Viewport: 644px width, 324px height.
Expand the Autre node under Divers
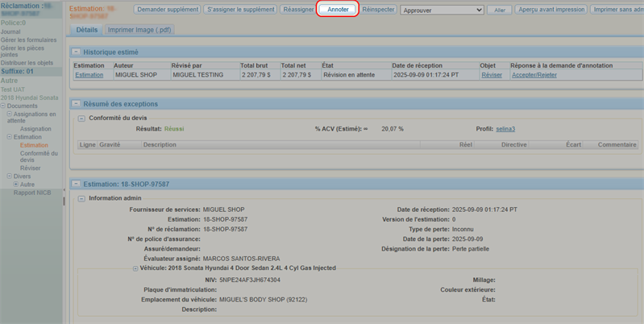[x=16, y=185]
